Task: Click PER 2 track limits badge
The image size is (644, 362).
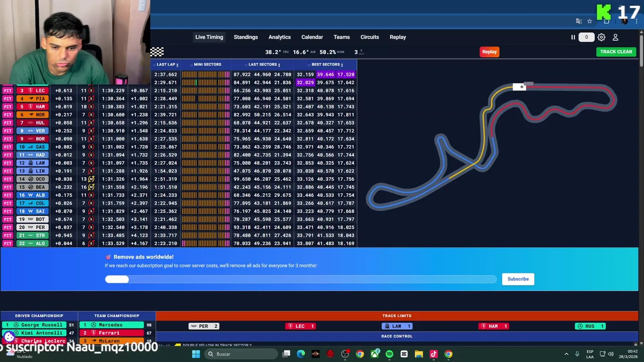Action: pyautogui.click(x=203, y=326)
